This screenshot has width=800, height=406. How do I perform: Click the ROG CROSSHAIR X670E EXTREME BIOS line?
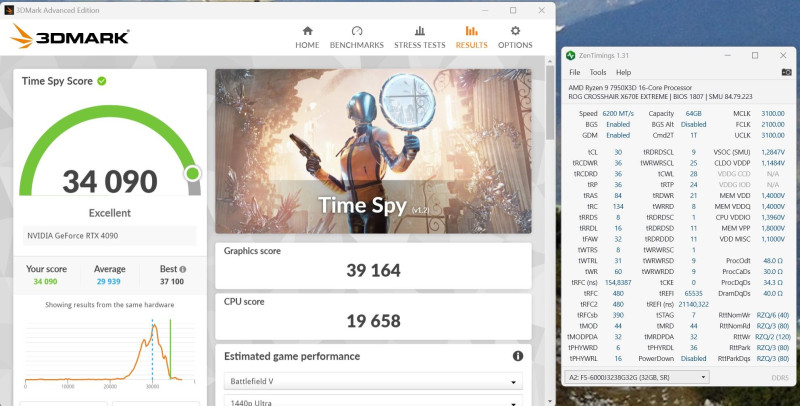pos(660,96)
